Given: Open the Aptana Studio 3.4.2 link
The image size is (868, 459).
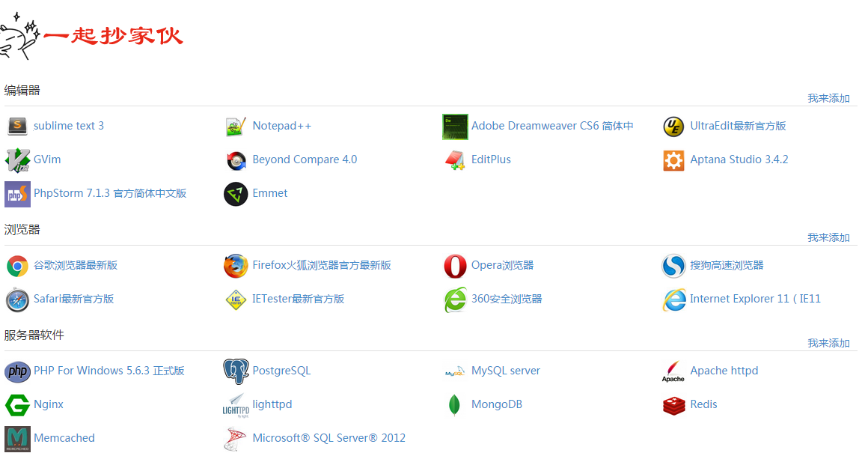Looking at the screenshot, I should coord(739,159).
